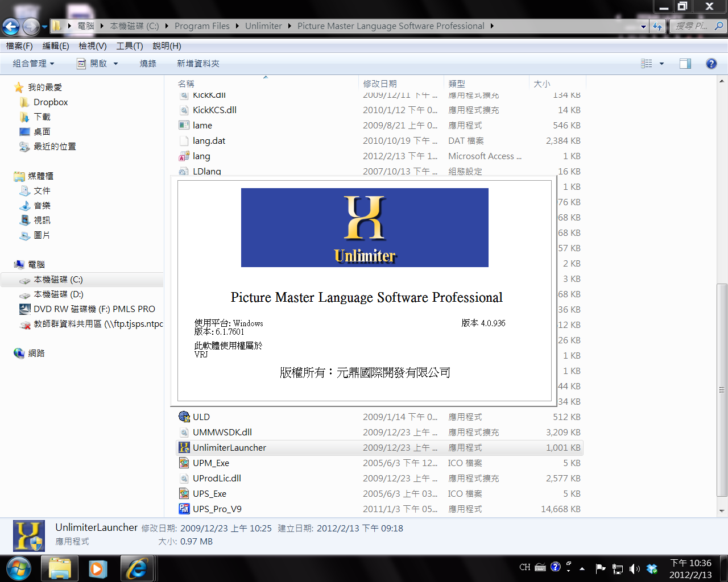Click the volume speaker tray icon
Viewport: 728px width, 582px height.
coord(635,568)
